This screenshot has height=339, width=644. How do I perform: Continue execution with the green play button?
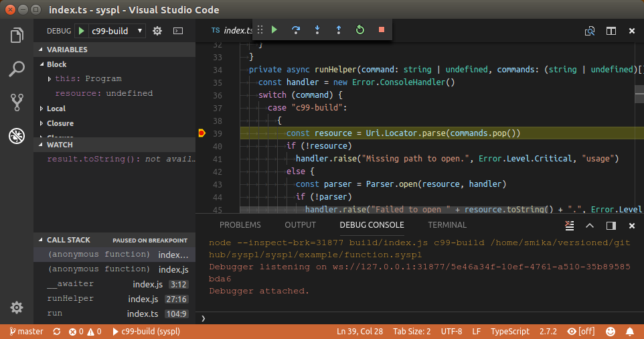click(x=274, y=30)
